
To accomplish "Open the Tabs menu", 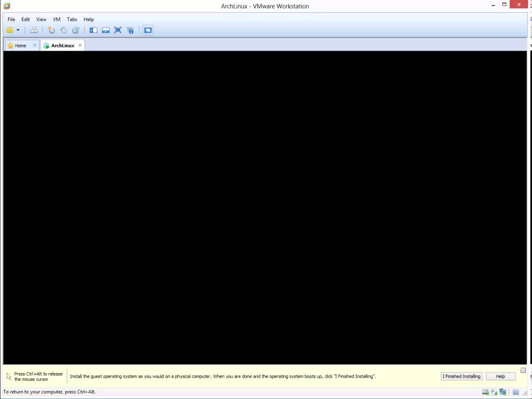I will [x=72, y=19].
